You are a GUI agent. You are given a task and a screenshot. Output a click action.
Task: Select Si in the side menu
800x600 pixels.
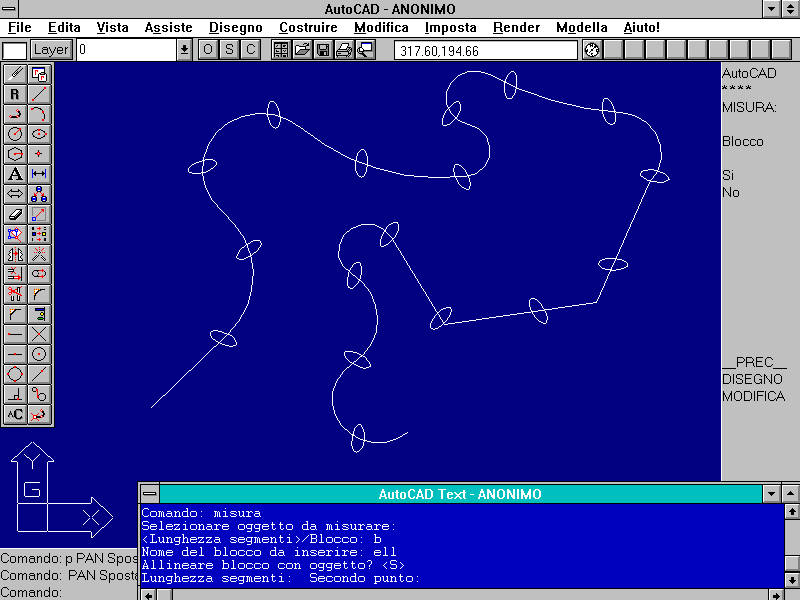(728, 175)
